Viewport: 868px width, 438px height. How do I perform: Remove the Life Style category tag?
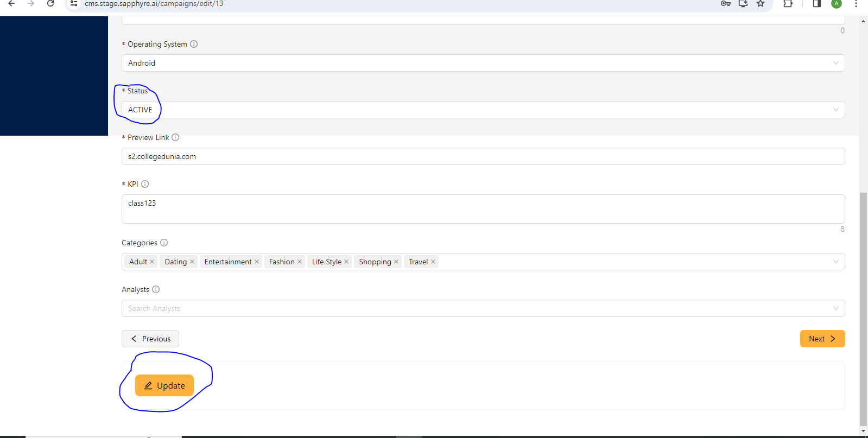(346, 262)
